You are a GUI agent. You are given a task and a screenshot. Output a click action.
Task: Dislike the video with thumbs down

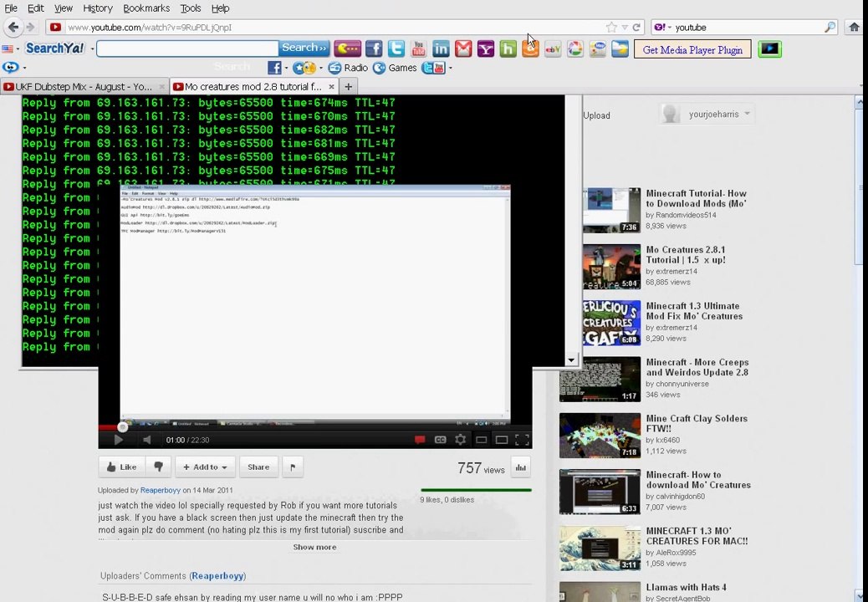click(x=158, y=467)
